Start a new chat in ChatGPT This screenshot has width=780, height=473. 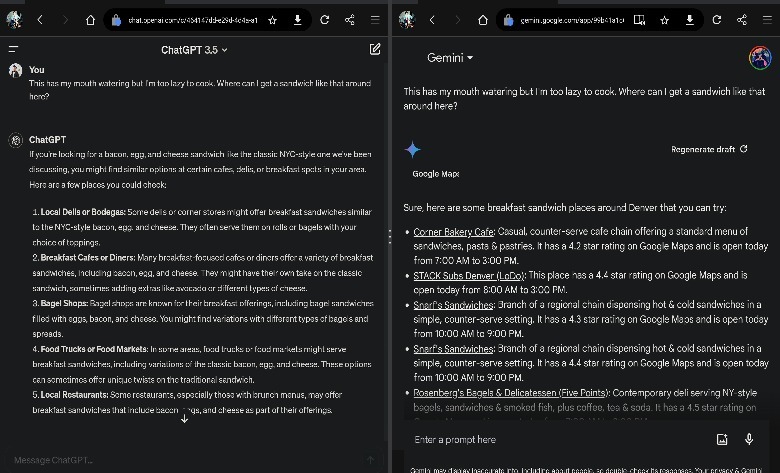(x=375, y=49)
